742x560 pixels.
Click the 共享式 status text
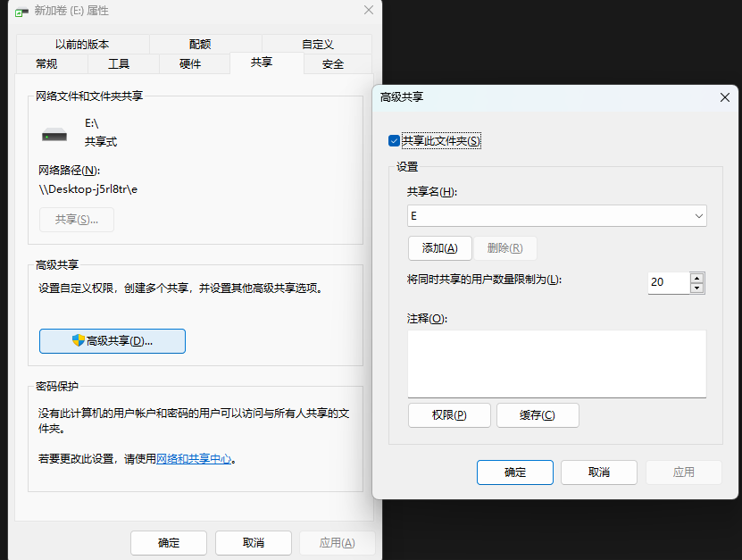click(x=101, y=141)
